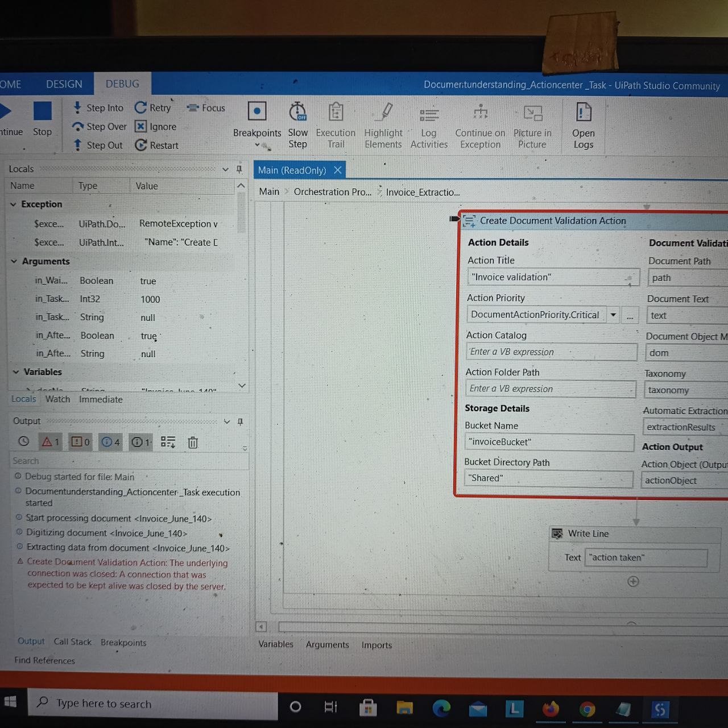The width and height of the screenshot is (728, 728).
Task: Clear the Output panel with trash icon
Action: click(x=193, y=442)
